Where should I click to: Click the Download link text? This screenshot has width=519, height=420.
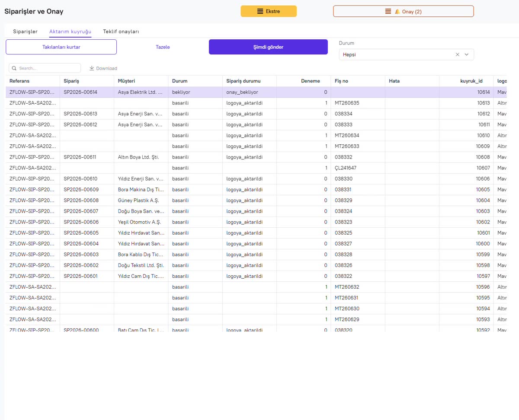click(107, 68)
